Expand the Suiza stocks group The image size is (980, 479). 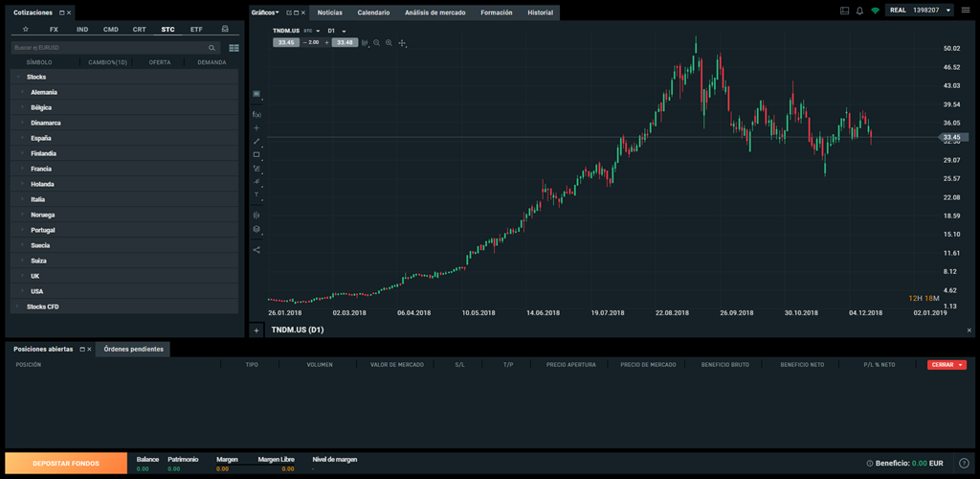(23, 261)
